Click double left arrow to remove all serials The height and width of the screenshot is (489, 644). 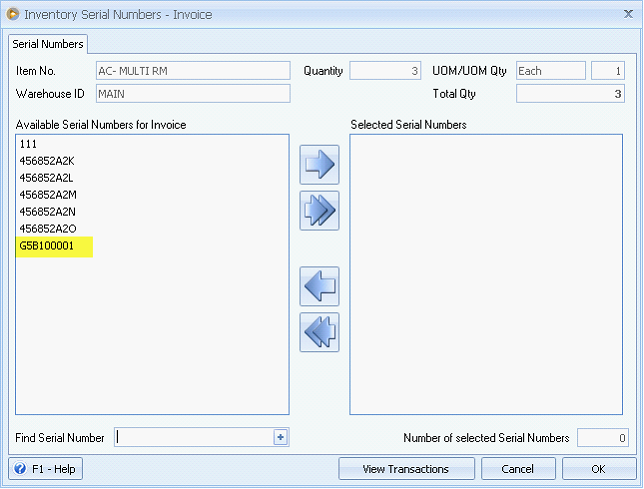320,333
